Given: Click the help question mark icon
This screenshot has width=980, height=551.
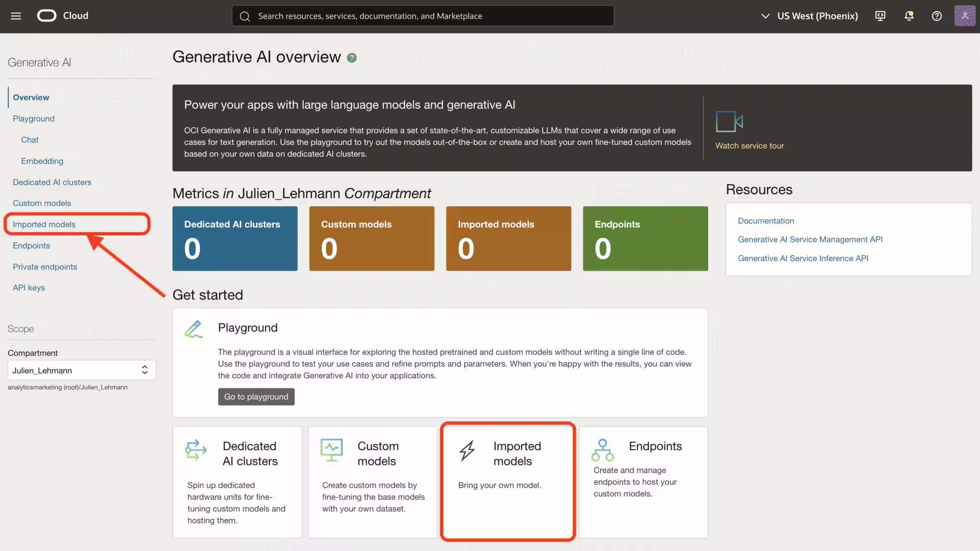Looking at the screenshot, I should [936, 16].
